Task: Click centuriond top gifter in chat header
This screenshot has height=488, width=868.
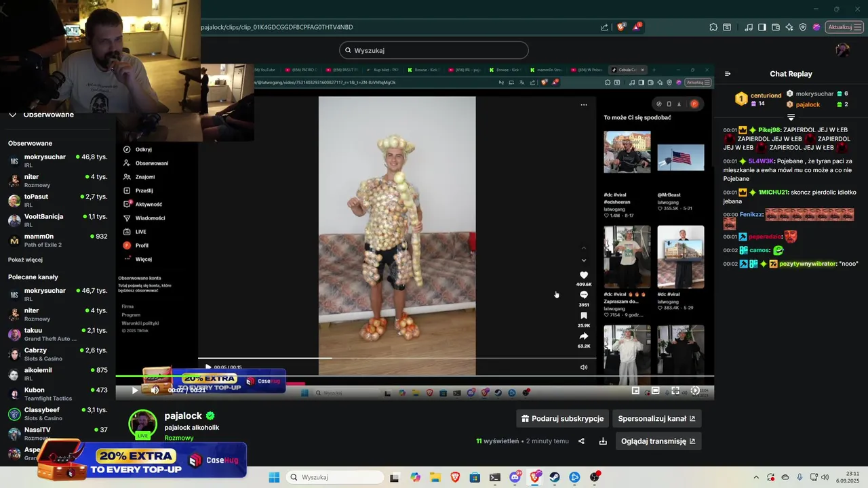Action: pyautogui.click(x=758, y=99)
